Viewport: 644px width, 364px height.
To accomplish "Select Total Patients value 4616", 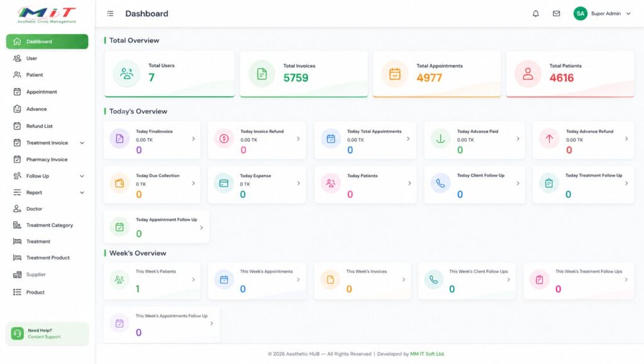I will [x=562, y=77].
